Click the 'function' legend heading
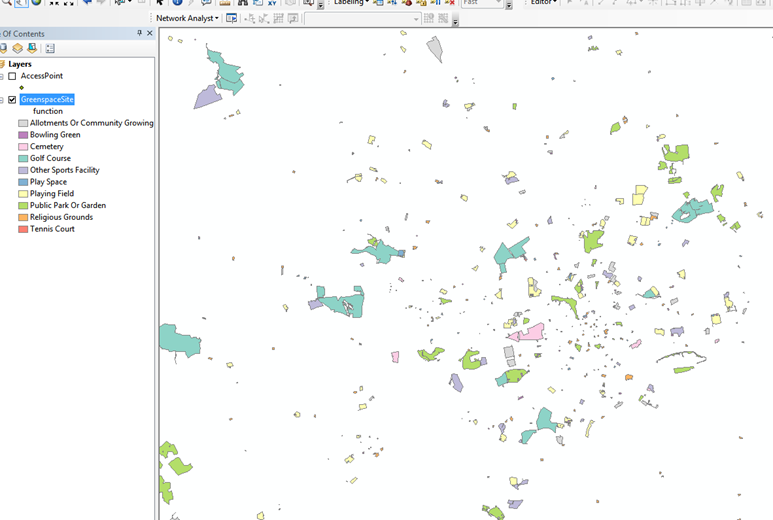This screenshot has height=520, width=773. point(48,111)
